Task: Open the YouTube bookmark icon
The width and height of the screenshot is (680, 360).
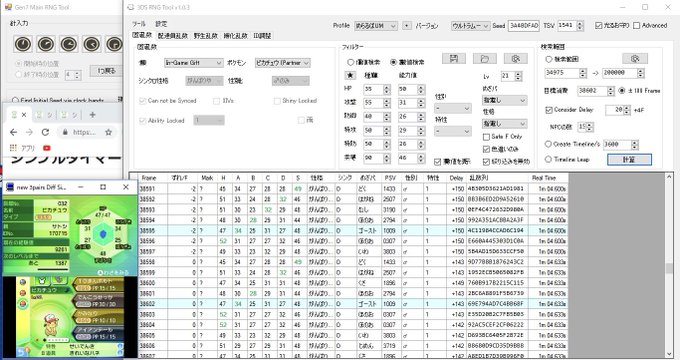Action: click(x=46, y=148)
